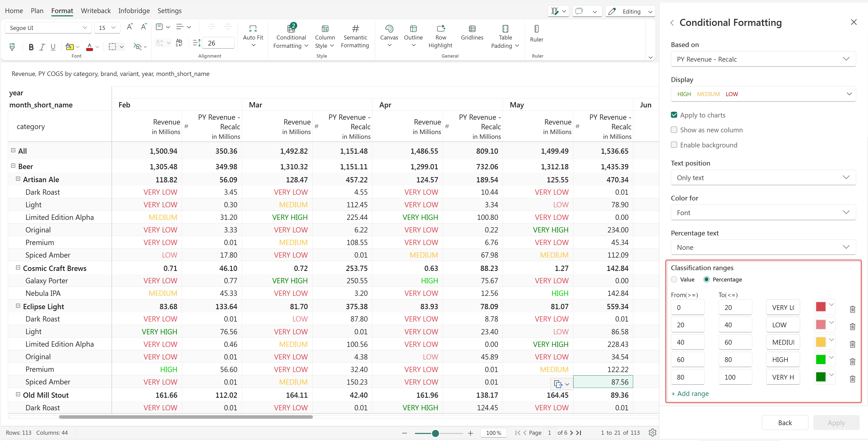Click the Gridlines icon in the ribbon
This screenshot has width=868, height=441.
[x=472, y=29]
